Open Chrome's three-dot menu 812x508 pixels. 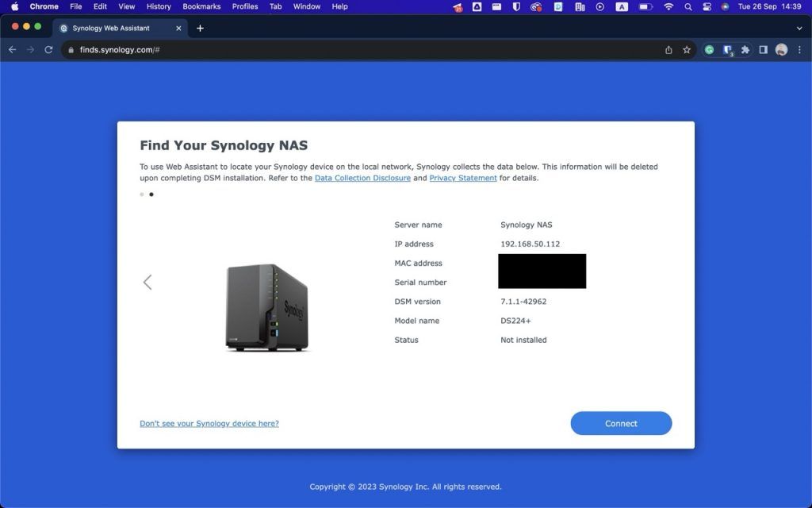799,50
